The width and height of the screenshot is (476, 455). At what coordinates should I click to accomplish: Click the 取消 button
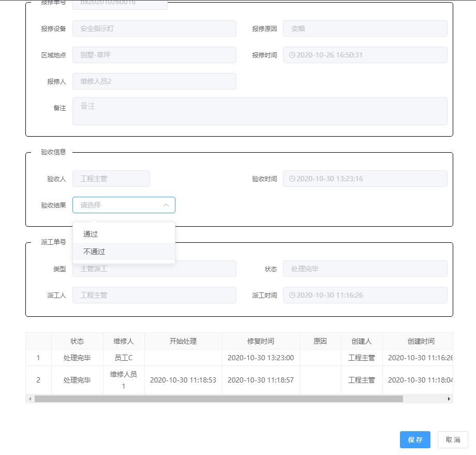pyautogui.click(x=453, y=439)
